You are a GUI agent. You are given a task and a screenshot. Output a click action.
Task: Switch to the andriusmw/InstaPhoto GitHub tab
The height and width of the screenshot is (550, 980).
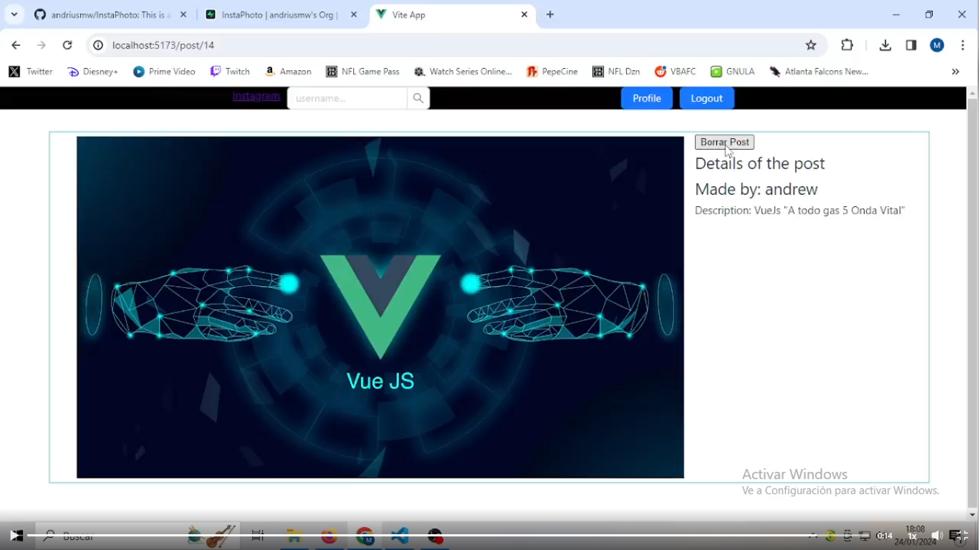click(x=111, y=14)
